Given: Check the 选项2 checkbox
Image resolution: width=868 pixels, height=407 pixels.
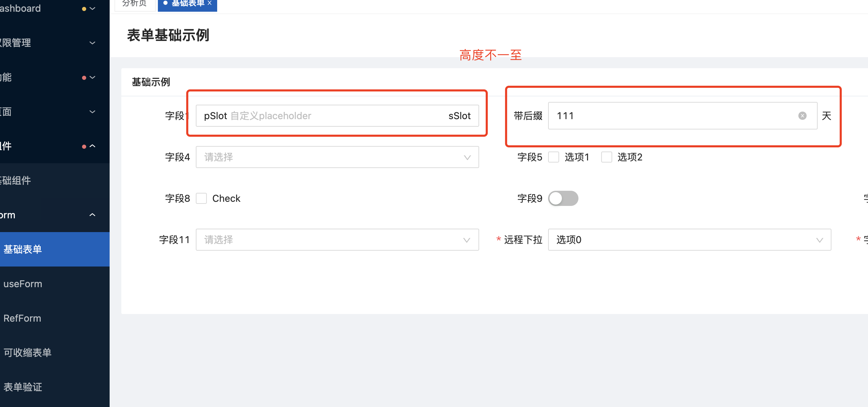Looking at the screenshot, I should point(606,157).
